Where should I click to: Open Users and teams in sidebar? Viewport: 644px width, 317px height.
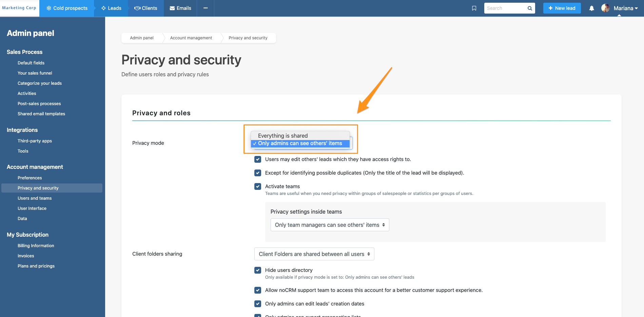[x=35, y=198]
